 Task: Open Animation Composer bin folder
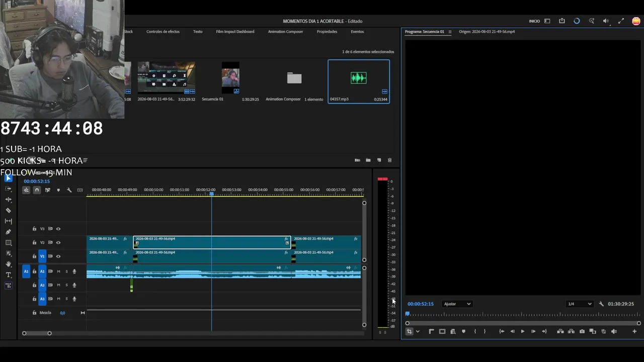point(294,78)
